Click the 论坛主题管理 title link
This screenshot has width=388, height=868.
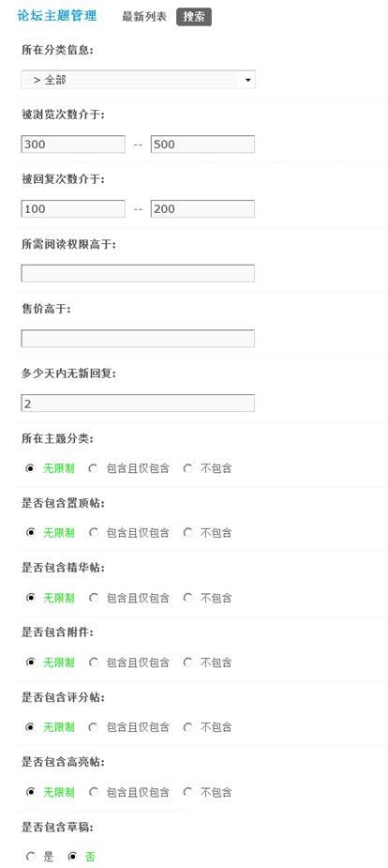point(57,16)
